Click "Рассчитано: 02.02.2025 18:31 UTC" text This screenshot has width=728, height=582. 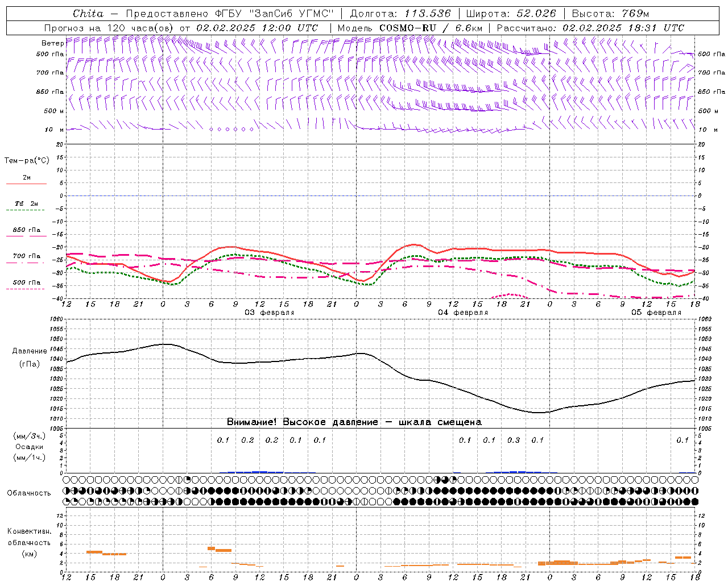click(590, 28)
